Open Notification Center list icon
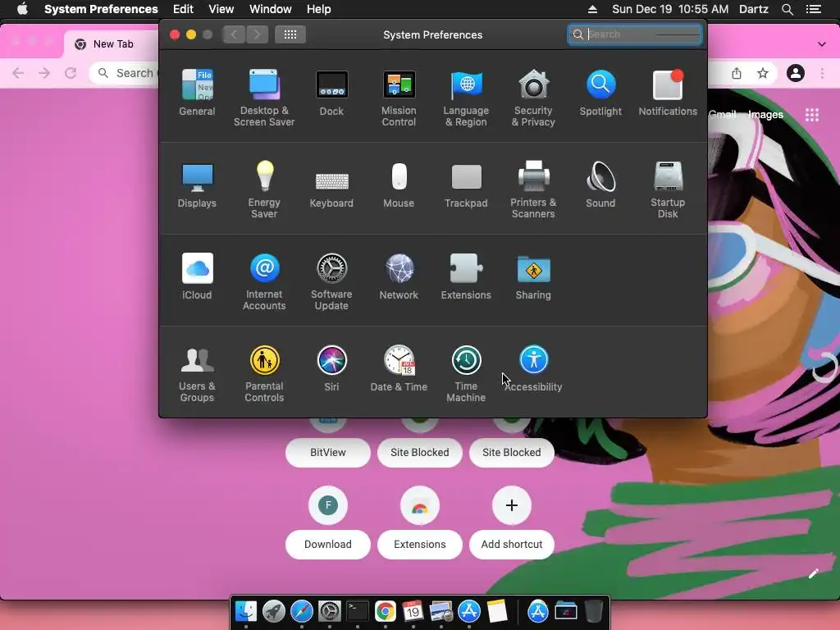Viewport: 840px width, 630px height. click(x=814, y=9)
